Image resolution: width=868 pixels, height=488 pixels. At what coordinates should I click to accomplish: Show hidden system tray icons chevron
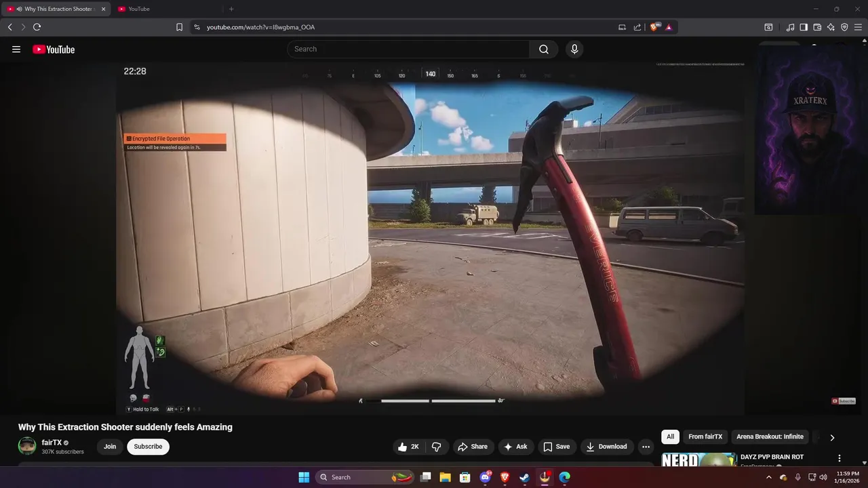[x=769, y=477]
